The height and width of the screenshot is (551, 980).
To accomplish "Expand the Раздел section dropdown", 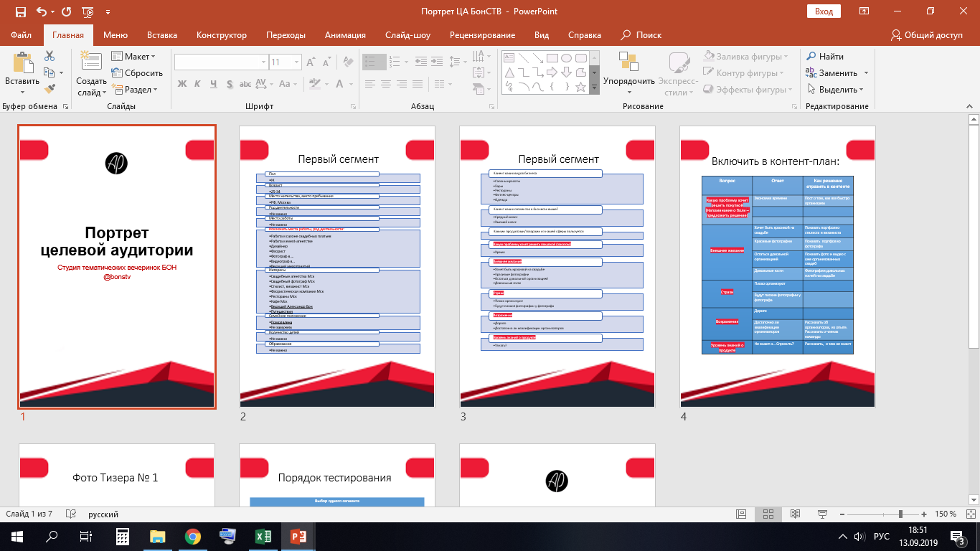I will pos(134,90).
